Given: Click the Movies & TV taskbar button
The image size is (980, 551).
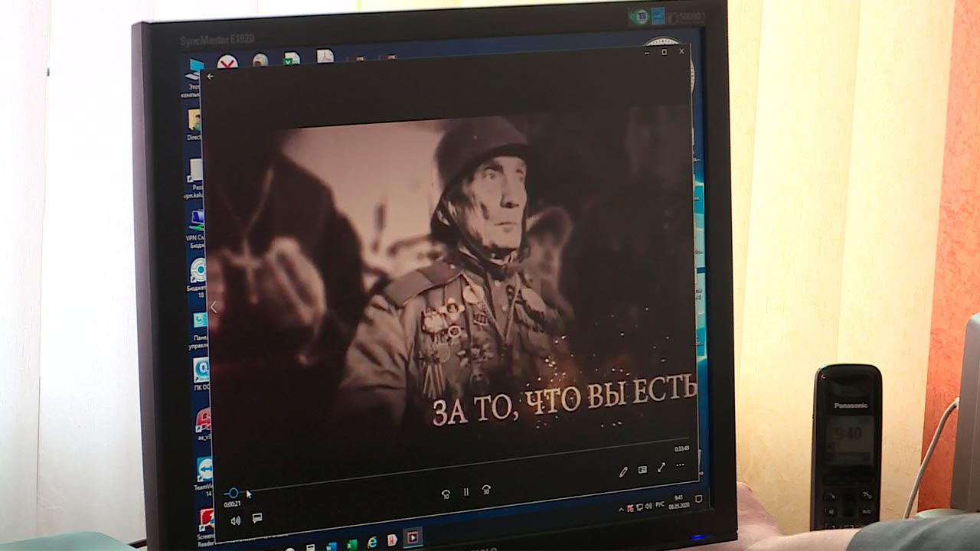Looking at the screenshot, I should point(412,537).
